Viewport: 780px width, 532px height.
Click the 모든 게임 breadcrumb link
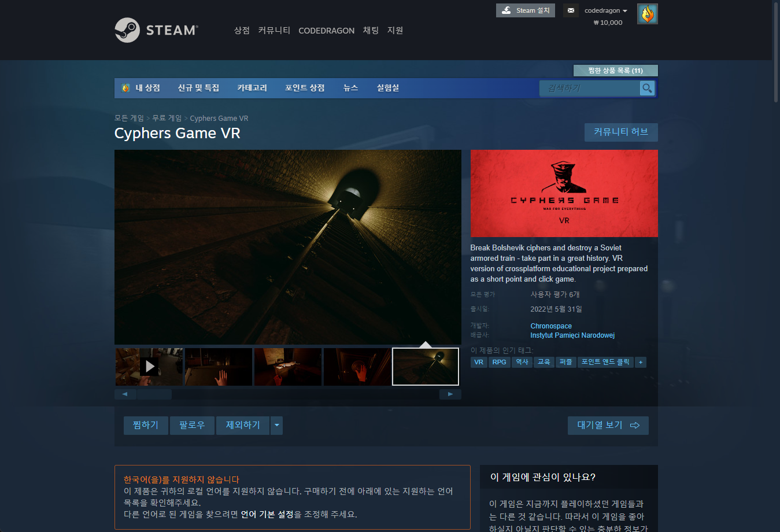pos(129,118)
